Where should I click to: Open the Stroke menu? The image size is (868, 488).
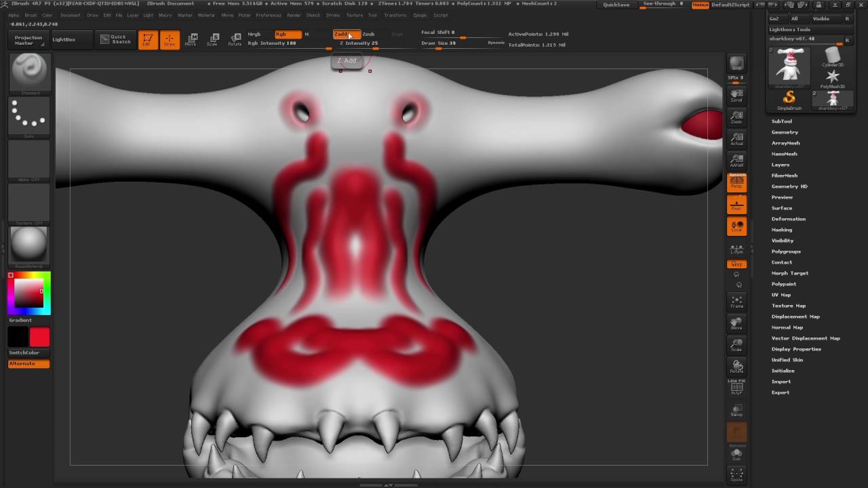click(333, 15)
